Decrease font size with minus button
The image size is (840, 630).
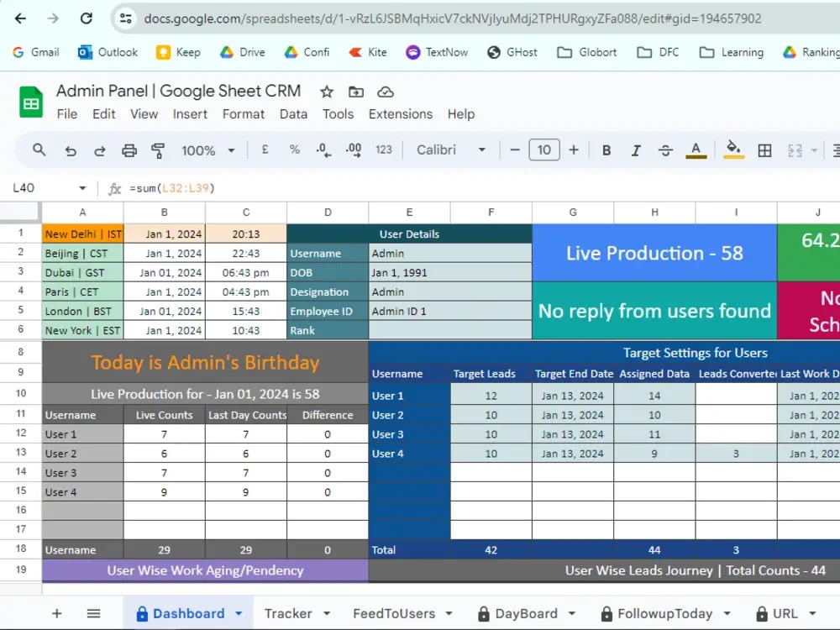coord(515,150)
